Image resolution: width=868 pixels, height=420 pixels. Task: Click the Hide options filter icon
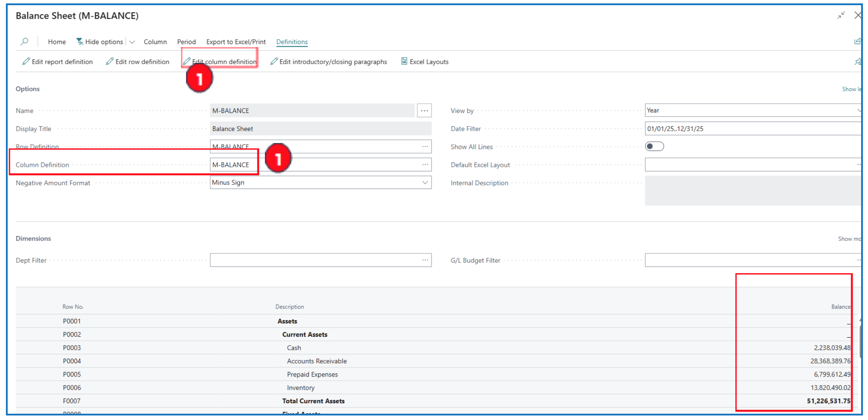(x=80, y=41)
